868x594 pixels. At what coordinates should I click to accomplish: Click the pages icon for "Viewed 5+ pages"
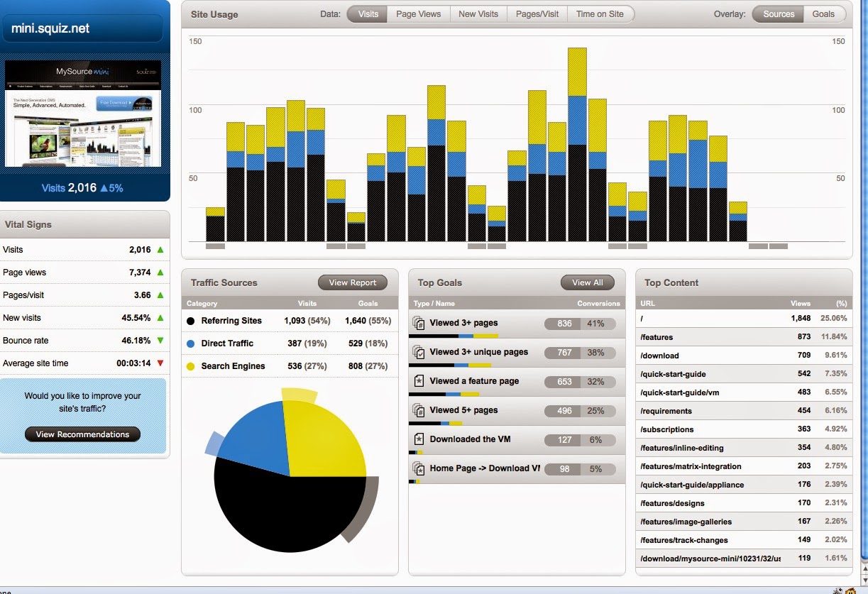418,410
